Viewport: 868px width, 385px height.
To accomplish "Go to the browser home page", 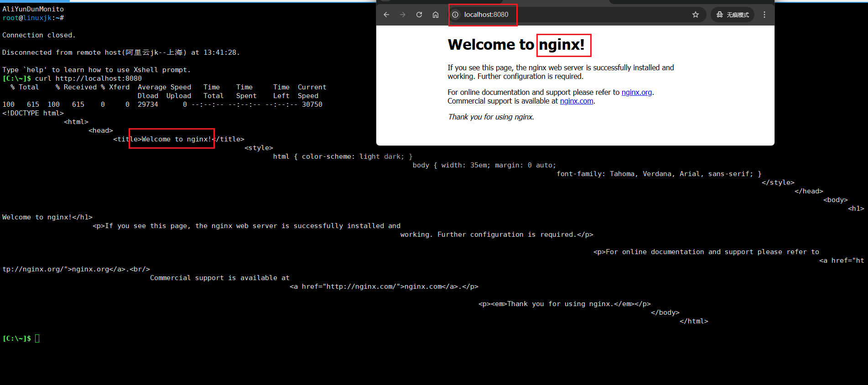I will click(x=436, y=15).
